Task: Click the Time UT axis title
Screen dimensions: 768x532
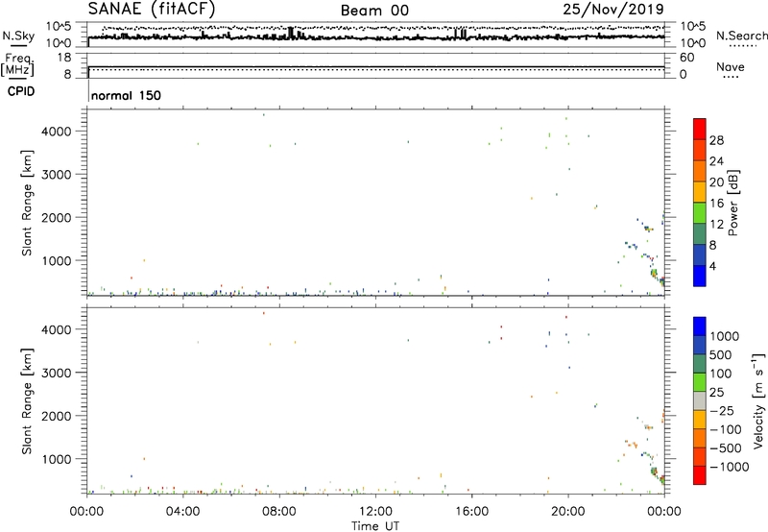Action: (375, 526)
